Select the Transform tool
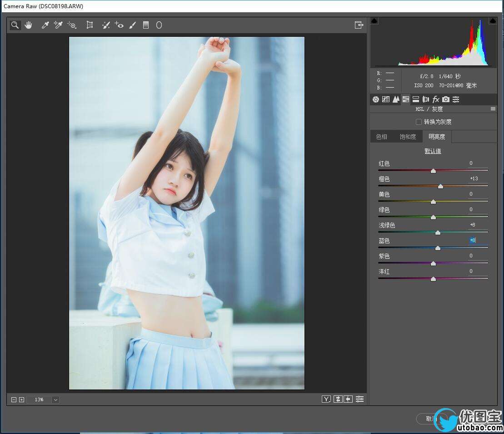Image resolution: width=504 pixels, height=434 pixels. coord(90,25)
